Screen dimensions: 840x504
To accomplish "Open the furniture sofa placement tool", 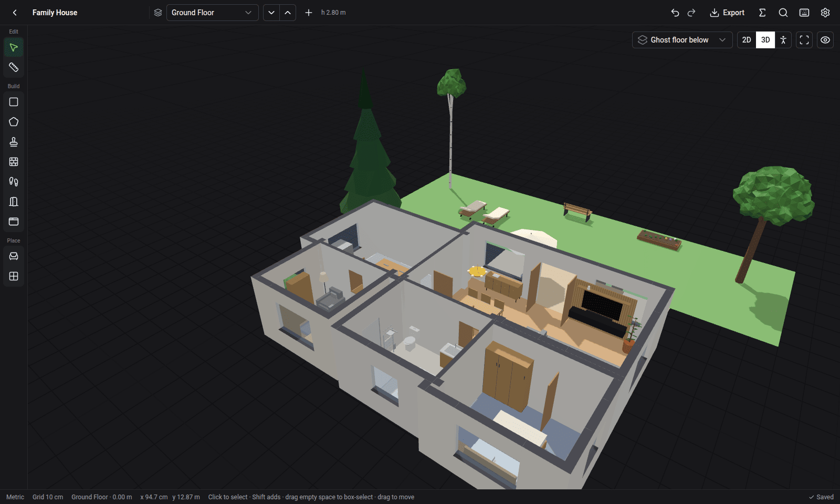I will point(14,256).
